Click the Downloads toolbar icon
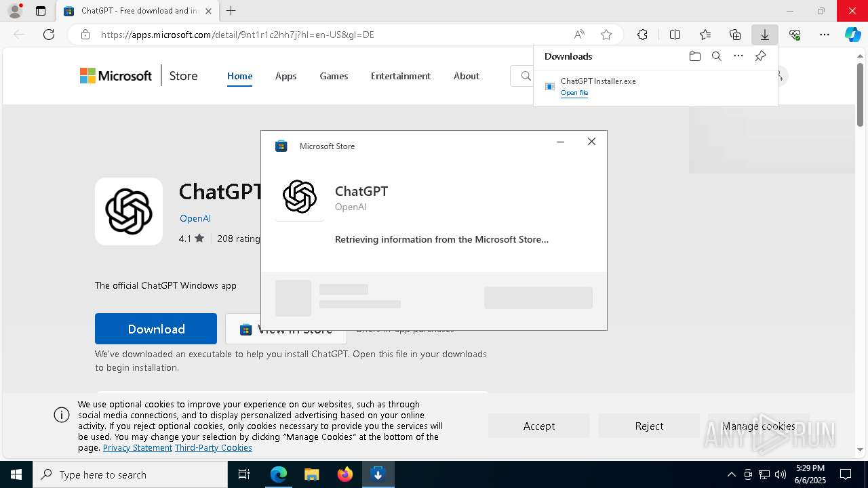868x488 pixels. click(765, 35)
